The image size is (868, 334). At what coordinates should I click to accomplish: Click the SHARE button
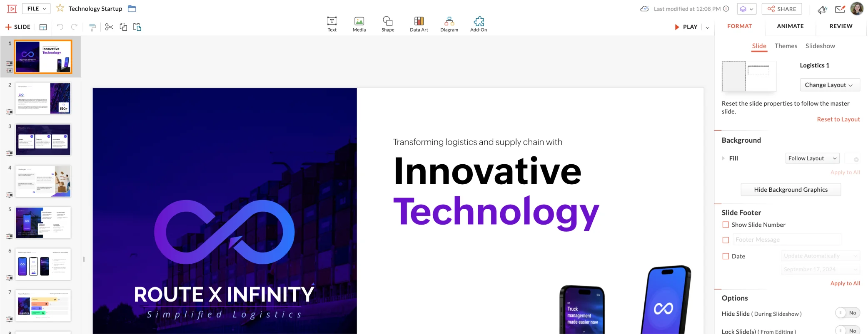pyautogui.click(x=782, y=9)
